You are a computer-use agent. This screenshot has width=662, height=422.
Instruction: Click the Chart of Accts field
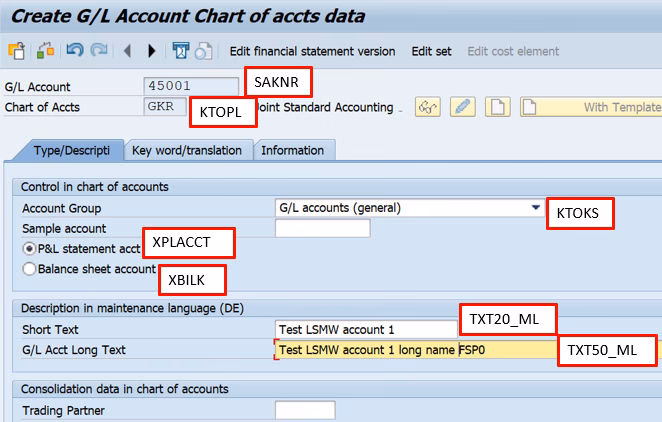tap(165, 106)
